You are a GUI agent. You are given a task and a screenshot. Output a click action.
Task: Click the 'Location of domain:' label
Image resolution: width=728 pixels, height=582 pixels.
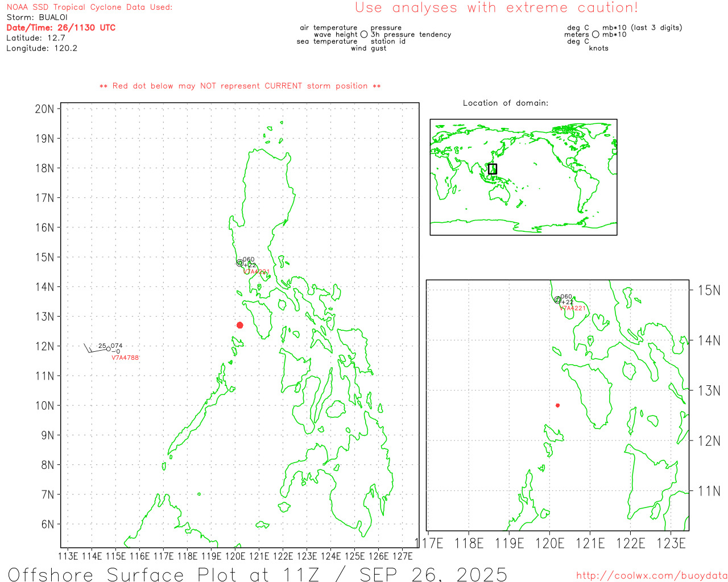click(506, 103)
